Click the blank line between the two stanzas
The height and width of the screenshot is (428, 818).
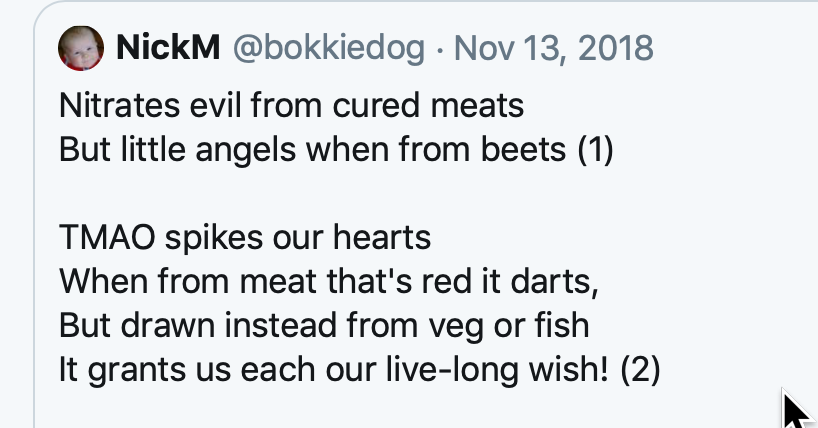coord(334,194)
